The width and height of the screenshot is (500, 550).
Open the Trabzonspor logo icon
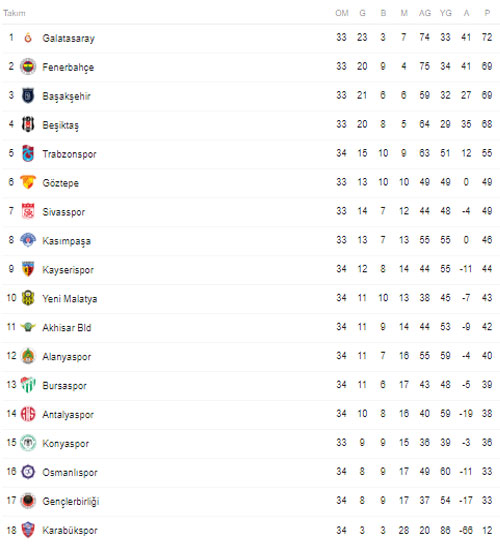coord(28,153)
